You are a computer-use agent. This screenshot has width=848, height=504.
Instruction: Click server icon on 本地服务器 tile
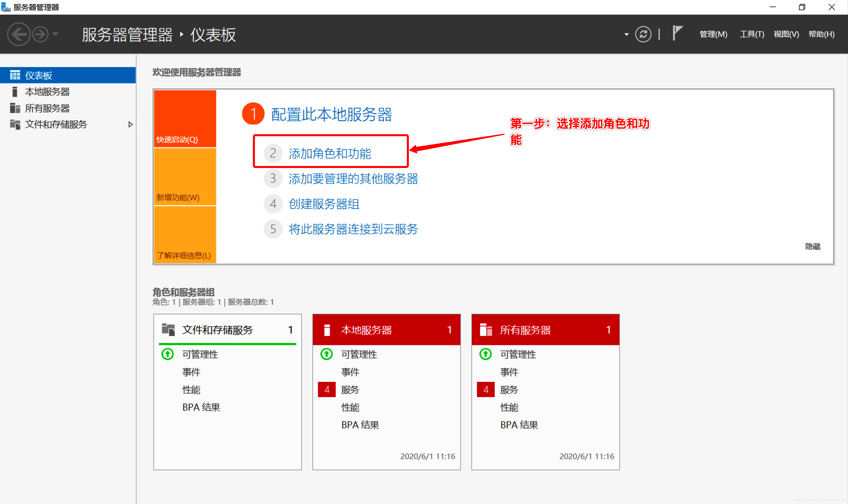(327, 330)
